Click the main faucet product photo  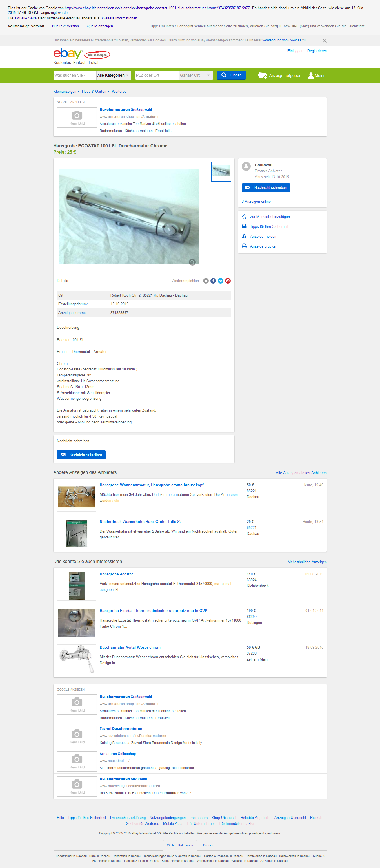pyautogui.click(x=129, y=216)
